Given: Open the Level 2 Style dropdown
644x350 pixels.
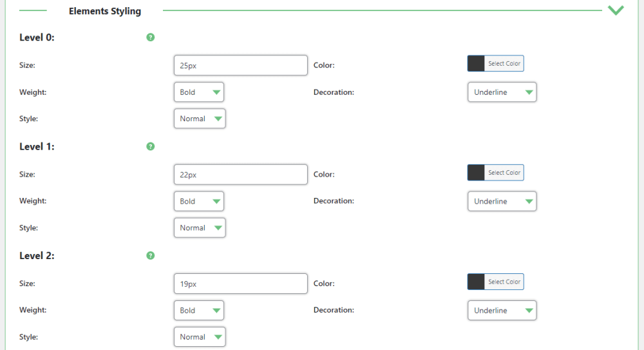Looking at the screenshot, I should pyautogui.click(x=200, y=336).
